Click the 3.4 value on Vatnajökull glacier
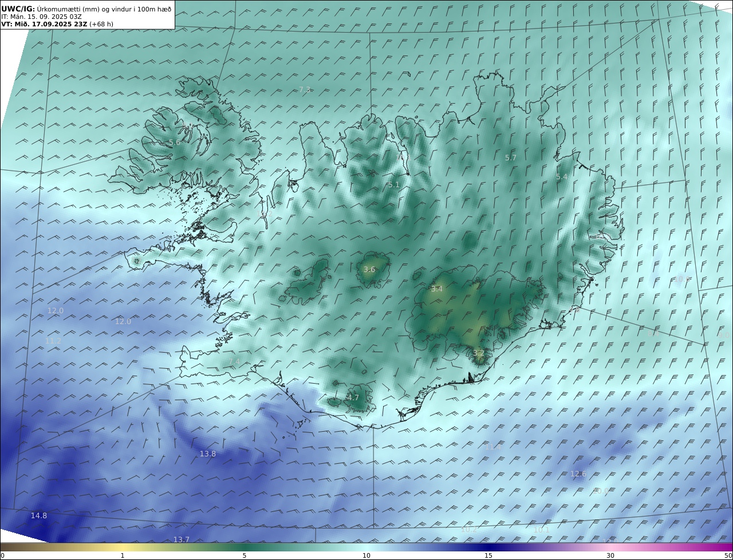Screen dimensions: 733x560 436,289
